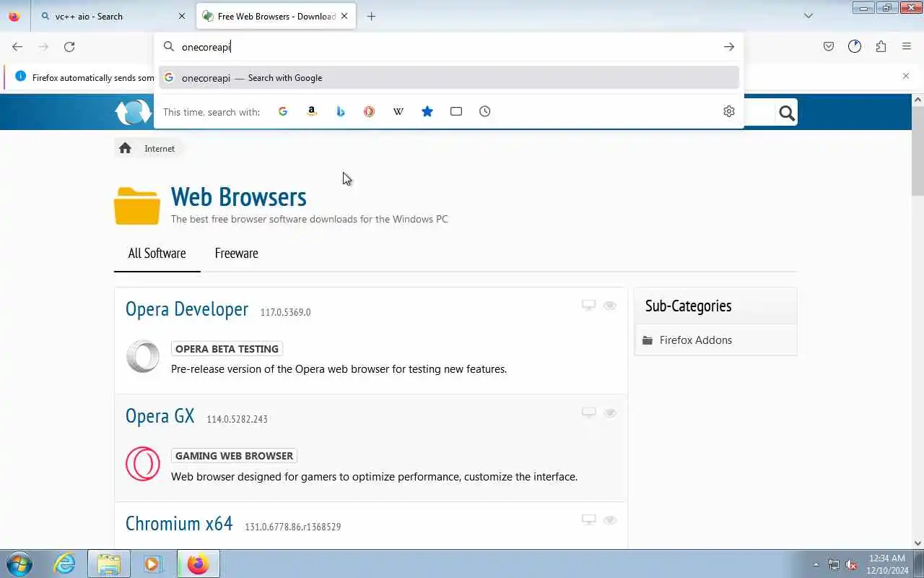This screenshot has width=924, height=578.
Task: Click version number 114.0.5282.243 text
Action: coord(237,419)
